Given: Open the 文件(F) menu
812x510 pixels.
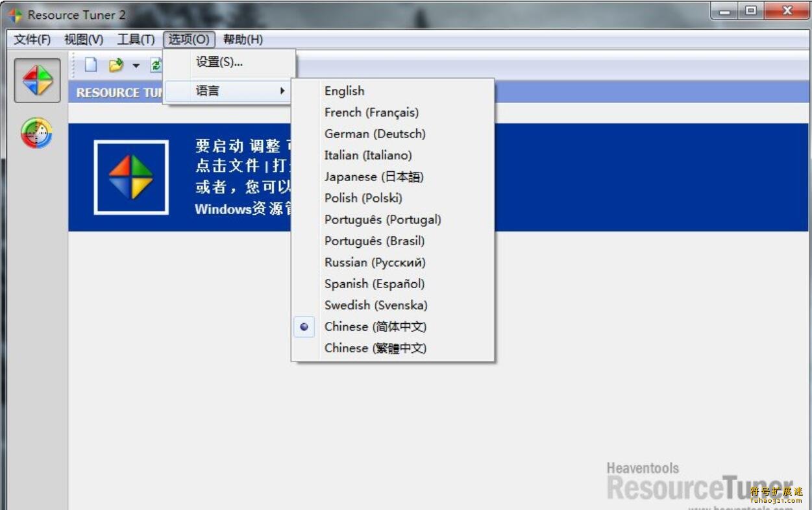Looking at the screenshot, I should (32, 40).
